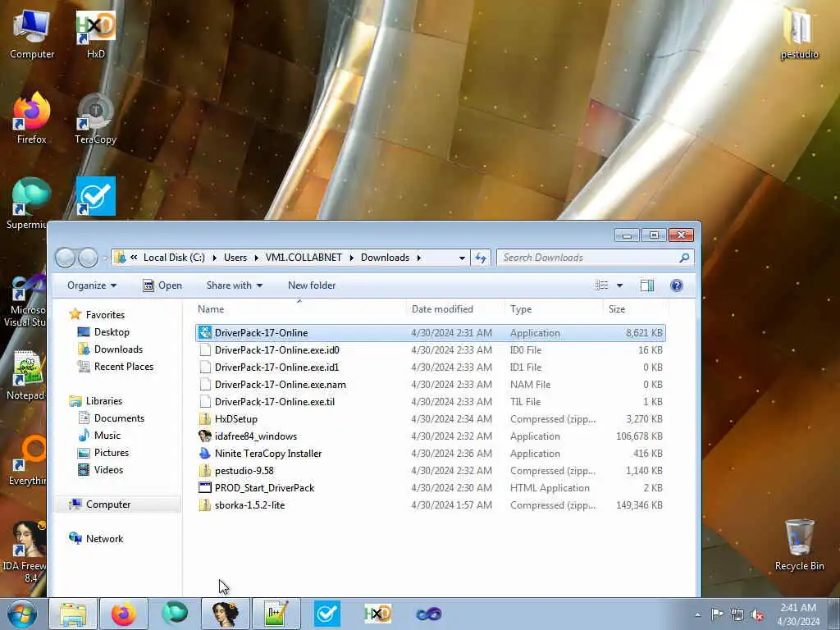Select the Visual Studio desktop shortcut
Viewport: 840px width, 630px height.
click(x=24, y=301)
